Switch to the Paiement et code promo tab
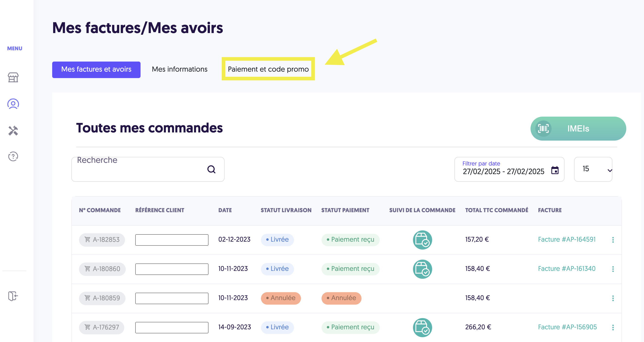 (268, 69)
